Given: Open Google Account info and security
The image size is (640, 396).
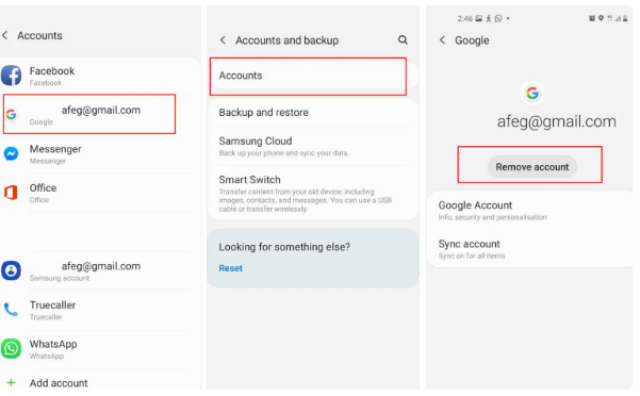Looking at the screenshot, I should (x=530, y=210).
